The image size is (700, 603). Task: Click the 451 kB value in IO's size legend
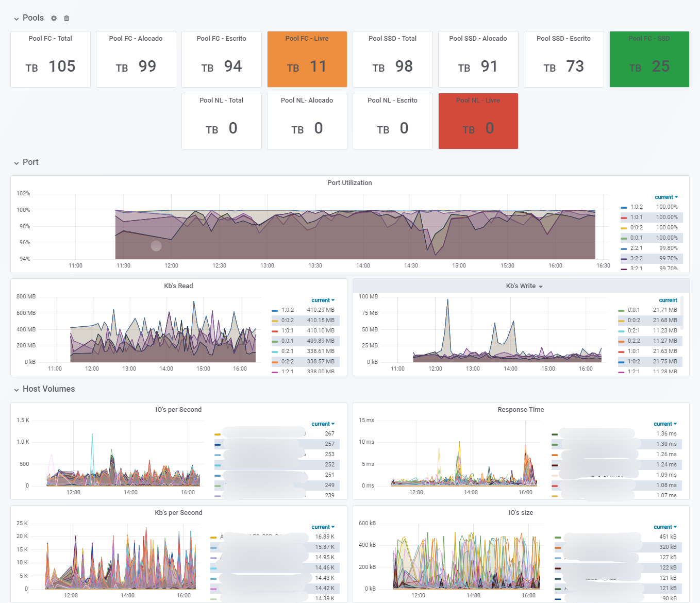pyautogui.click(x=668, y=537)
